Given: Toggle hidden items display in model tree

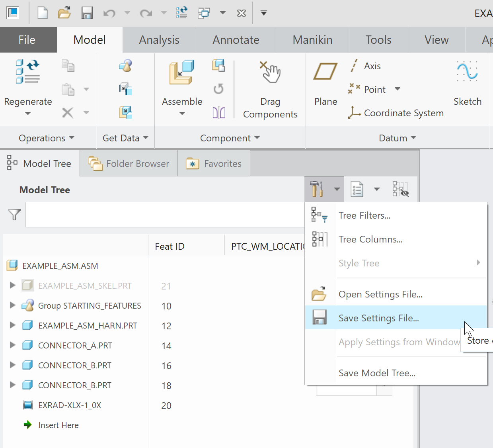Looking at the screenshot, I should click(x=400, y=189).
